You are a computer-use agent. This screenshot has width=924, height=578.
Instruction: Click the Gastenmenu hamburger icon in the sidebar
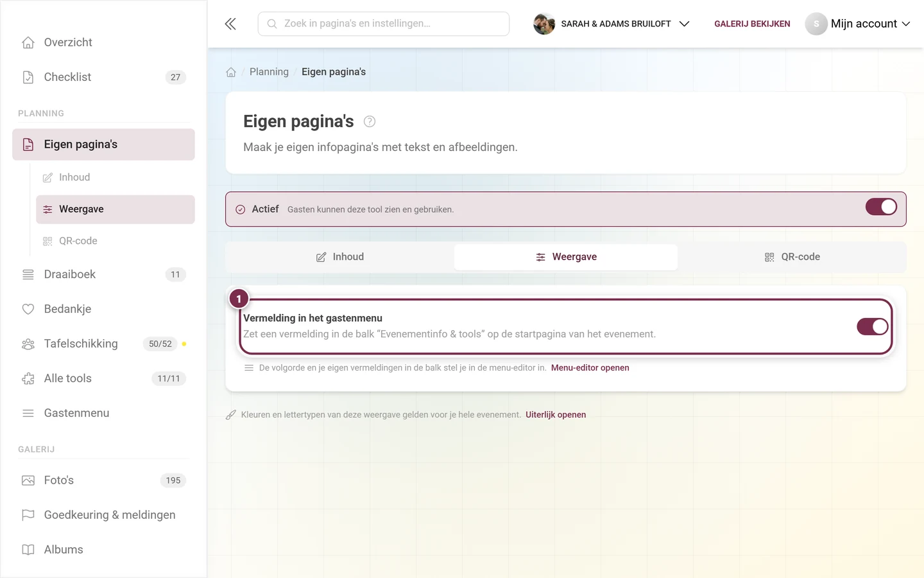coord(28,413)
